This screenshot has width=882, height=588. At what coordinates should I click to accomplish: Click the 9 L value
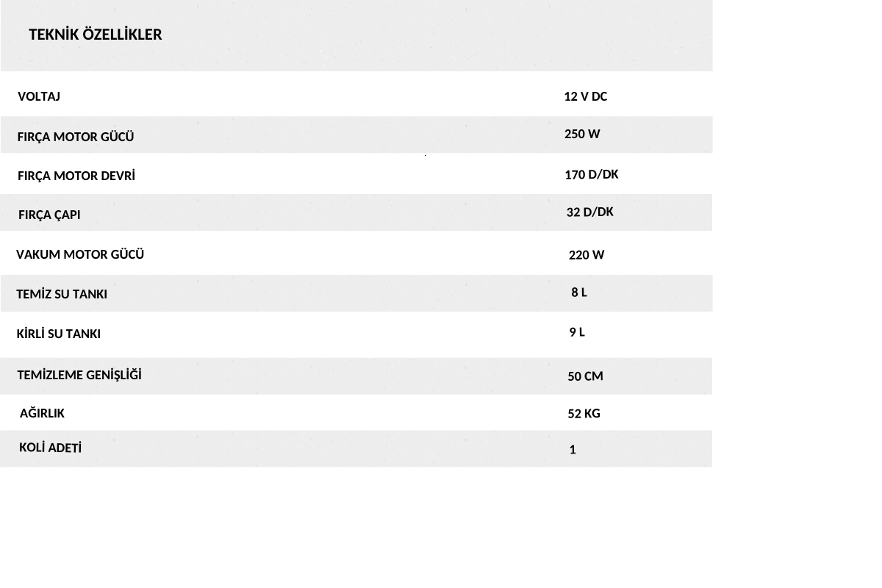[577, 332]
